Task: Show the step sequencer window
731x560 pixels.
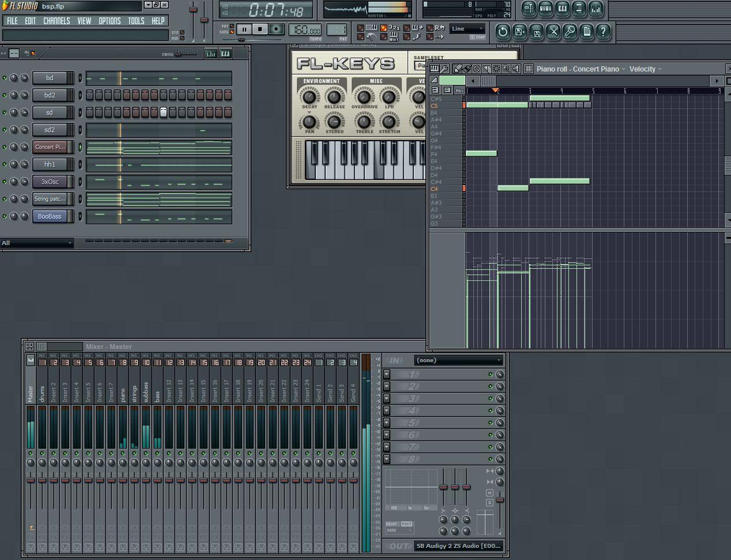Action: [x=545, y=9]
